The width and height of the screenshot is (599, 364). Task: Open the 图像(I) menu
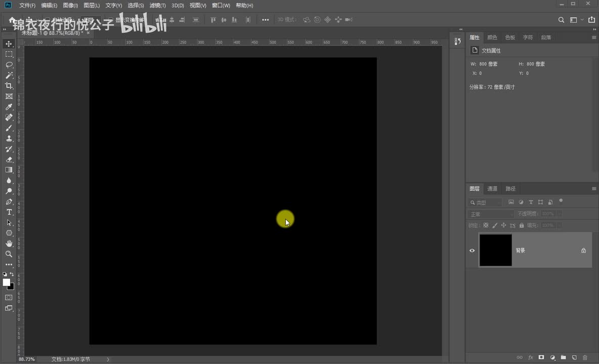click(x=70, y=6)
